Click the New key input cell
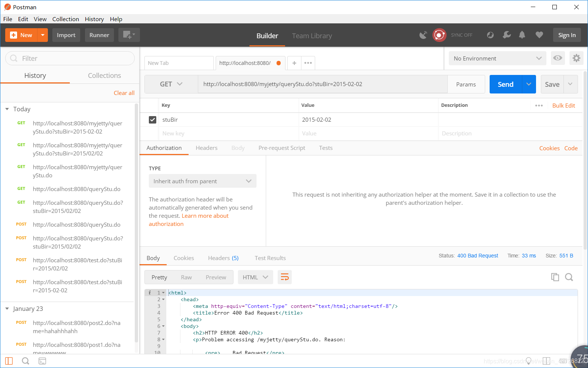 [229, 134]
